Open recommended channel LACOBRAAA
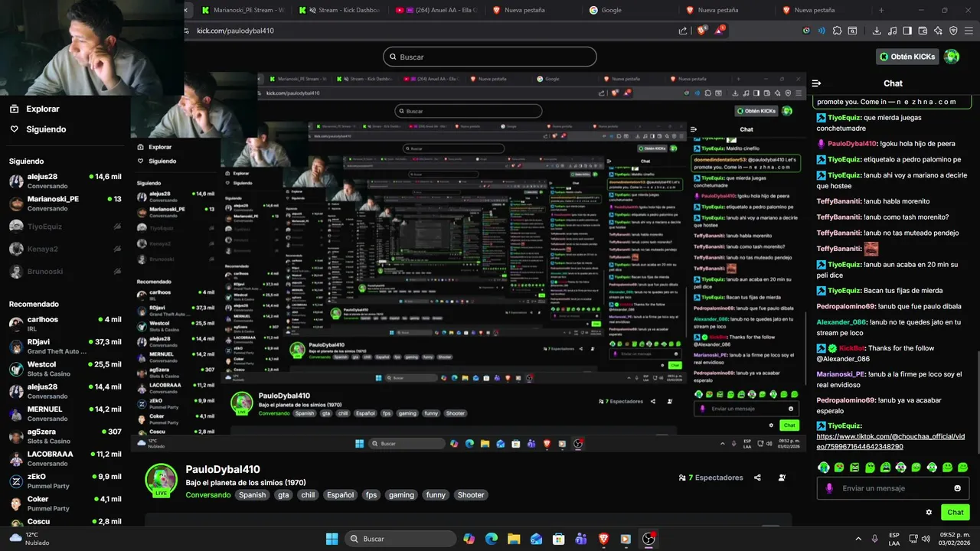980x551 pixels. (64, 458)
